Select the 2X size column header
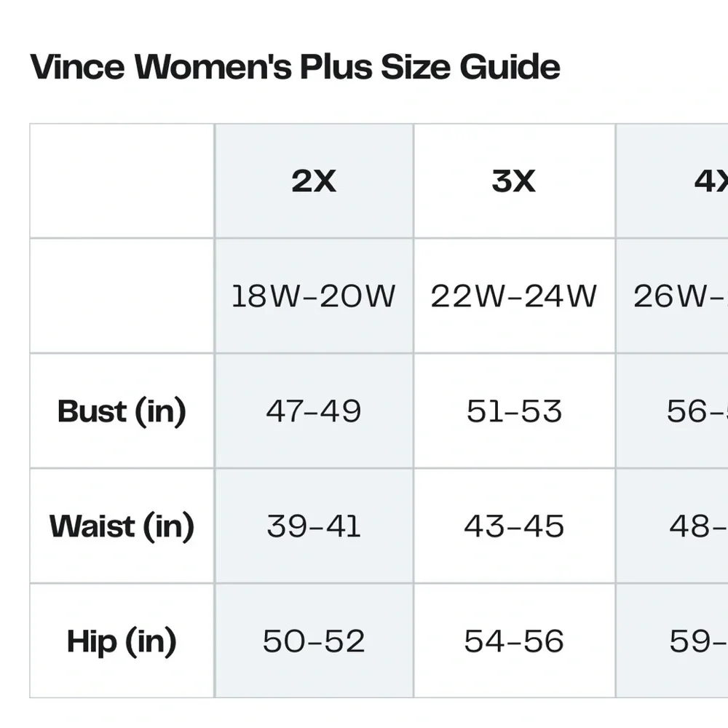This screenshot has width=728, height=728. coord(314,181)
